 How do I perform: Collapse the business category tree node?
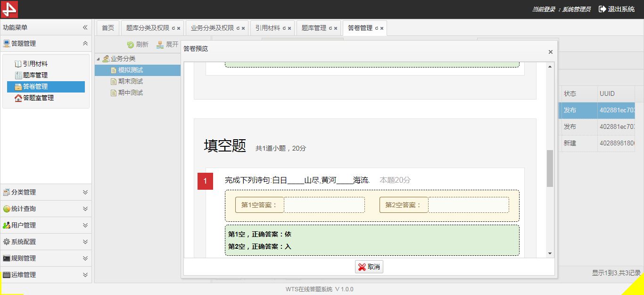click(x=98, y=59)
